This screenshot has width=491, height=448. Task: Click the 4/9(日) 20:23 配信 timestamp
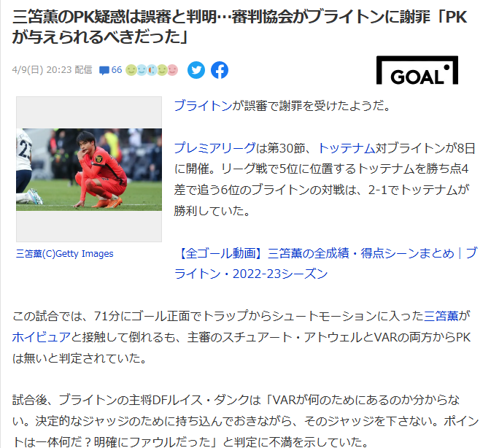(52, 69)
